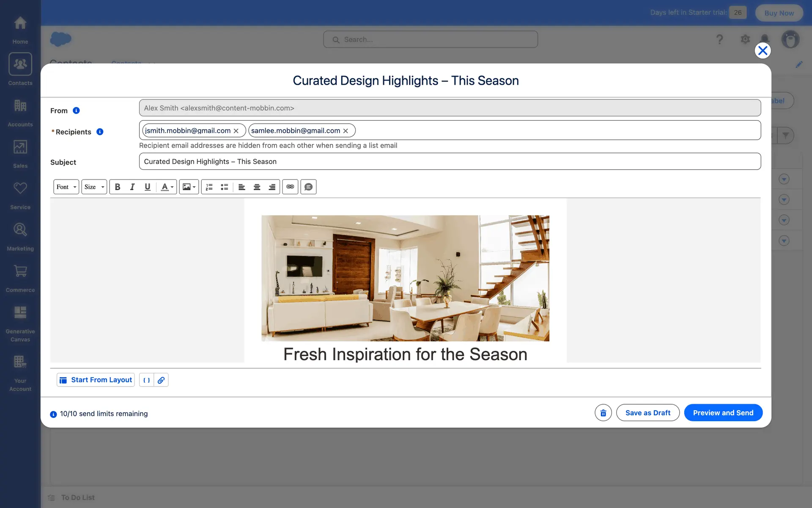Open the Font dropdown

[x=66, y=187]
